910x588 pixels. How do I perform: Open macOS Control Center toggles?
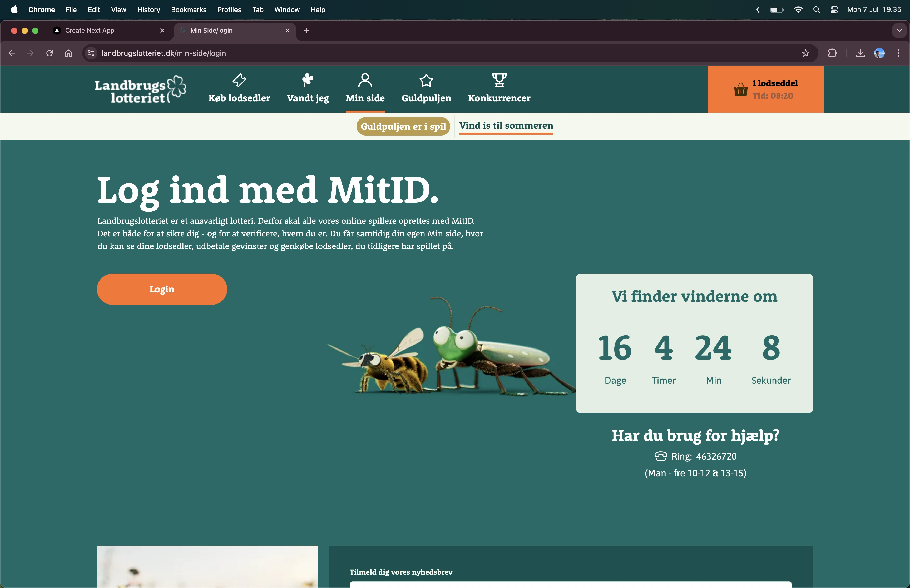834,9
